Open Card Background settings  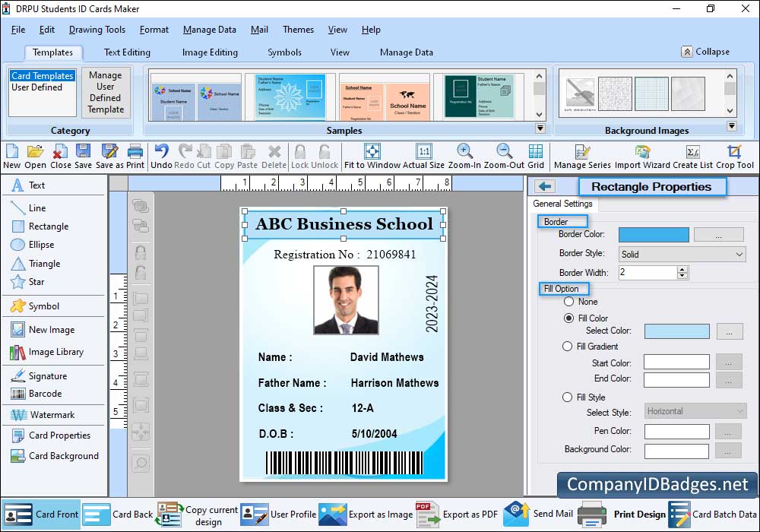[55, 456]
